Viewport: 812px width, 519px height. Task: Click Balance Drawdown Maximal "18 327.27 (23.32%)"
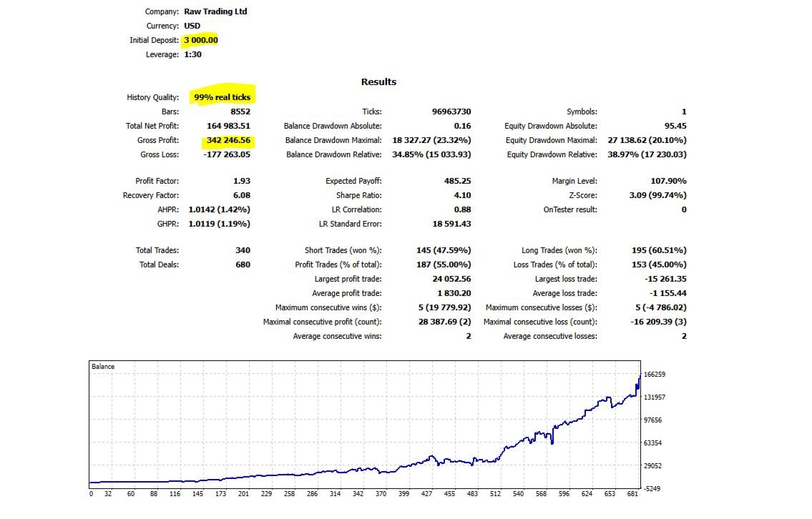point(431,140)
